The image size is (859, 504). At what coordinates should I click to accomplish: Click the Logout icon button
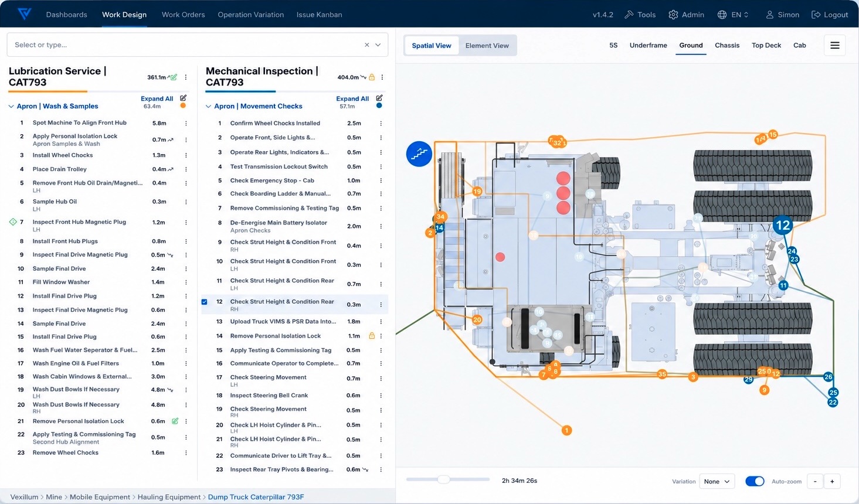830,15
